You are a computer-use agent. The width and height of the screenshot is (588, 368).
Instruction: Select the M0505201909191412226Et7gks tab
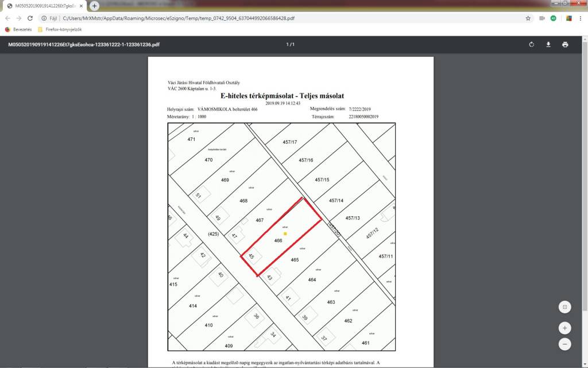(x=45, y=6)
